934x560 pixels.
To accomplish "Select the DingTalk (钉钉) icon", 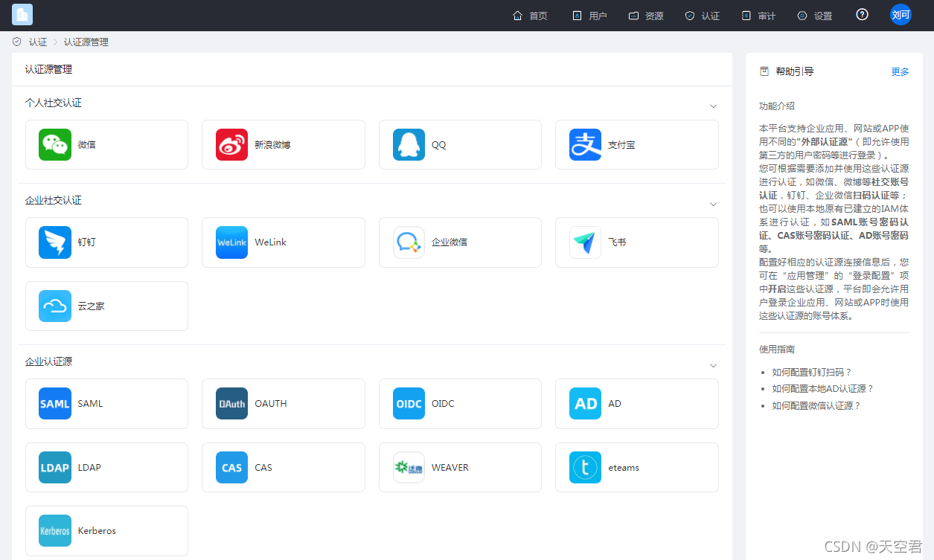I will point(55,242).
